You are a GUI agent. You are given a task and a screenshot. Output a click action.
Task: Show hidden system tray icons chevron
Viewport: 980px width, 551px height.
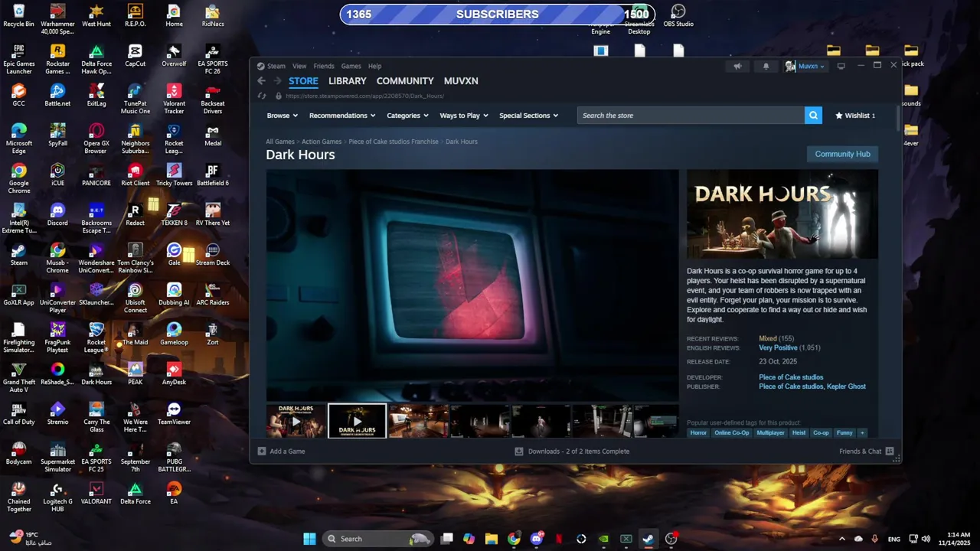[841, 539]
